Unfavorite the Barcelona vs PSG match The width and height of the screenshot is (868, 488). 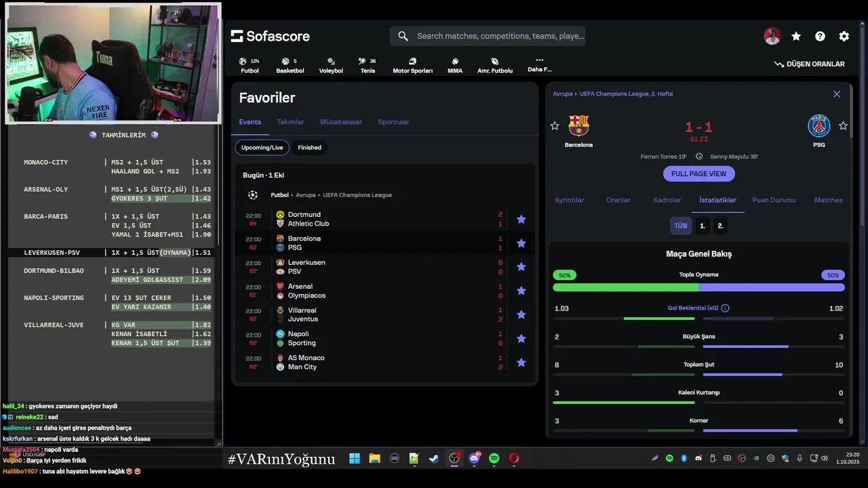click(521, 243)
